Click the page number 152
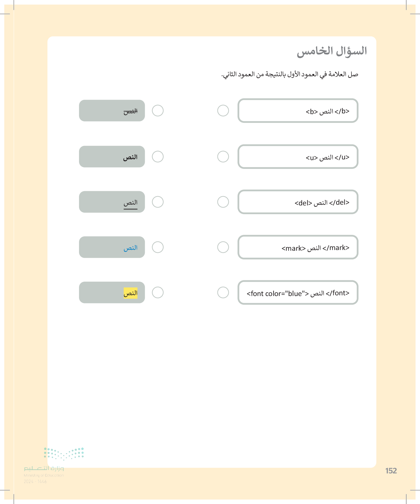The image size is (420, 504). 391,471
